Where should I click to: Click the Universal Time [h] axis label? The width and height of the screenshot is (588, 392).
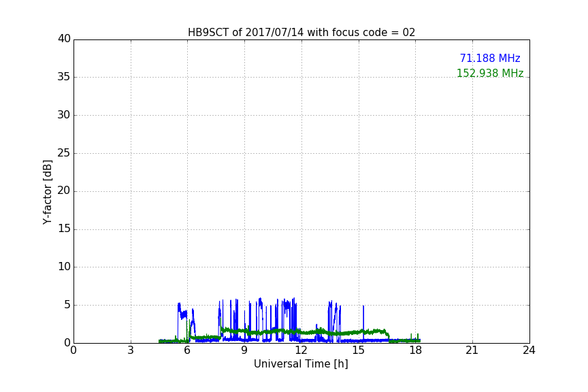[301, 364]
